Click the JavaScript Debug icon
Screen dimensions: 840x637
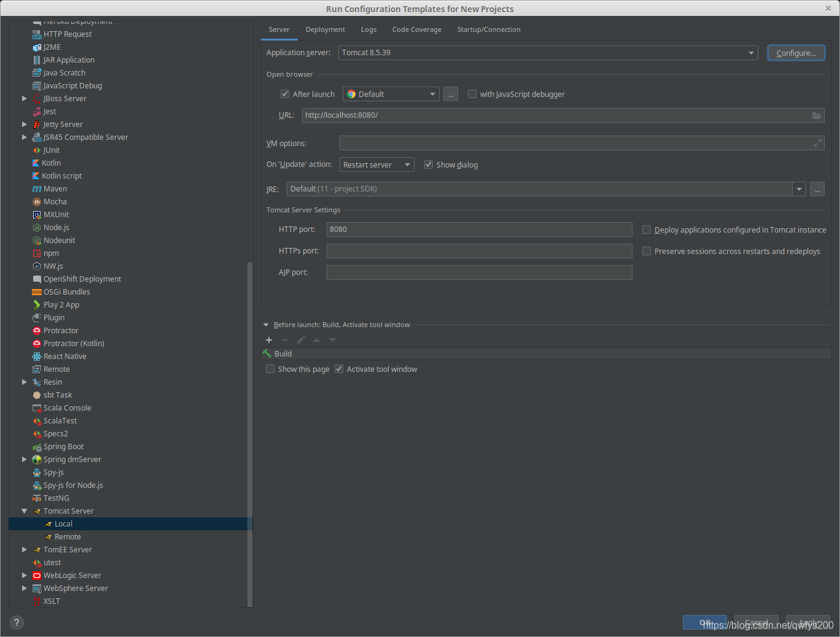click(x=37, y=86)
